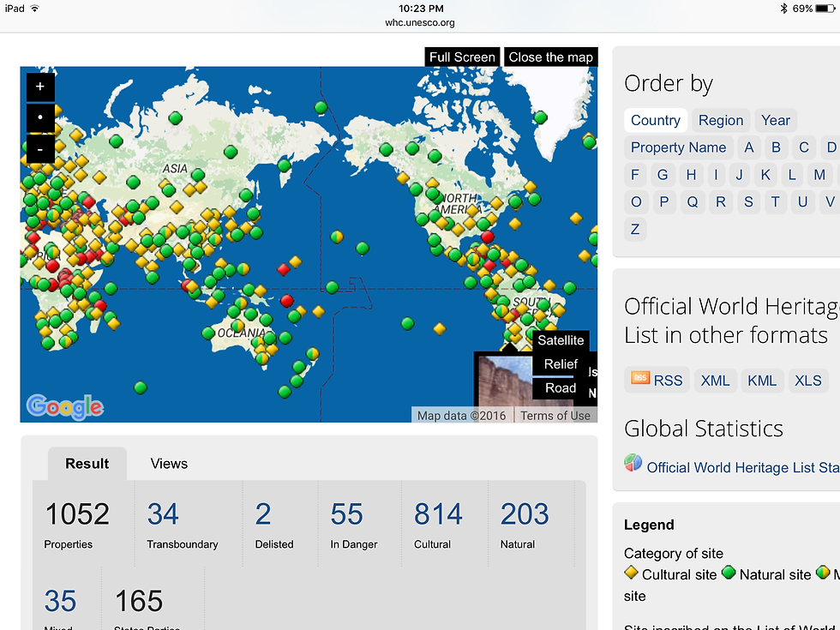Click the 35 Mixed count
840x630 pixels.
60,601
